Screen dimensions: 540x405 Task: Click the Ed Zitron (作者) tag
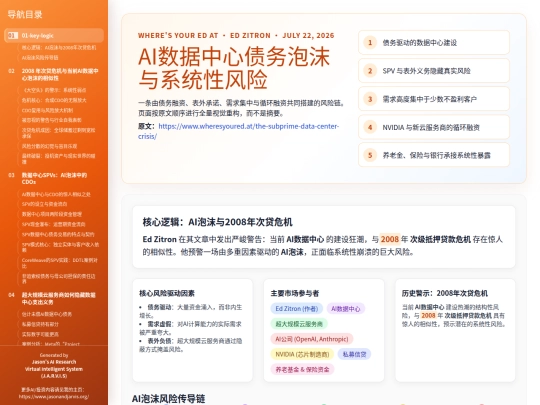(x=297, y=309)
